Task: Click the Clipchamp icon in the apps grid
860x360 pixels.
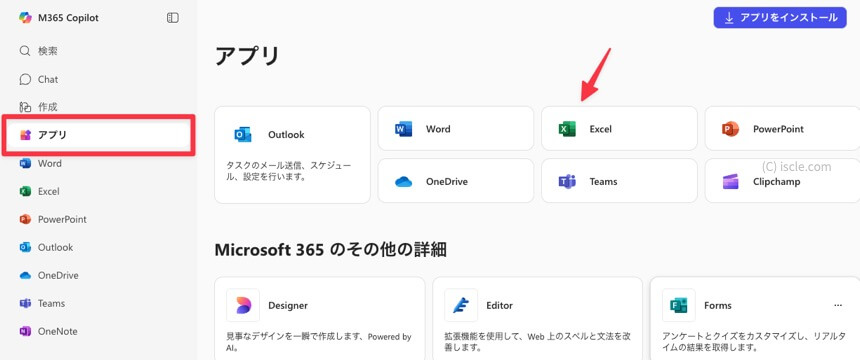Action: click(x=730, y=181)
